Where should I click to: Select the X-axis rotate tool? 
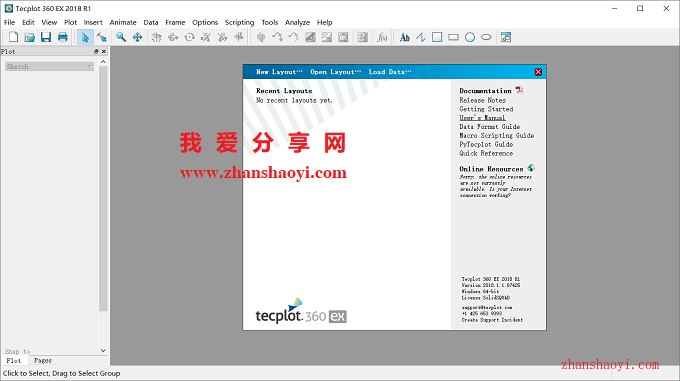pos(206,37)
